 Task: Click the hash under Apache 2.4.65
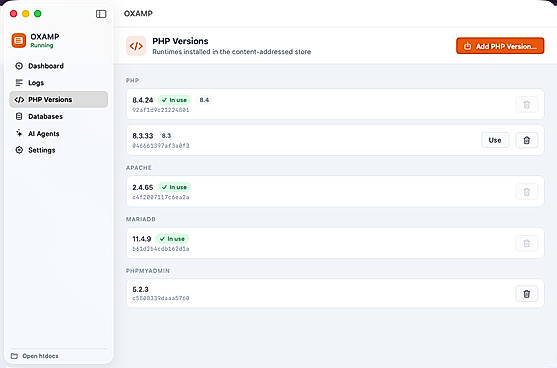(161, 197)
